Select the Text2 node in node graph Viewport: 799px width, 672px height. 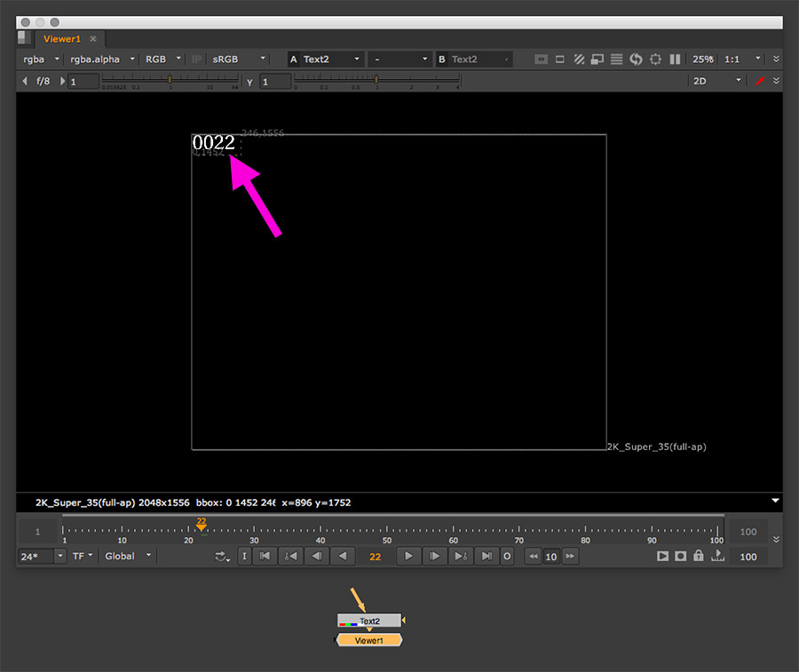coord(369,621)
